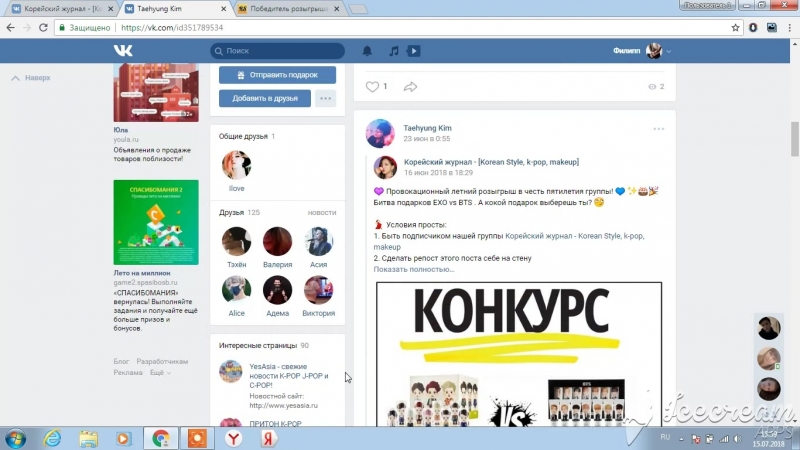Close the Победитель розыгрыша tab
Screen dimensions: 800x450
click(337, 9)
